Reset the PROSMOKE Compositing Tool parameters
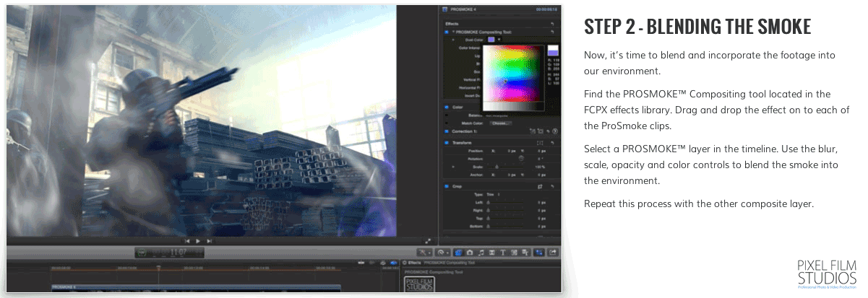 coord(552,32)
